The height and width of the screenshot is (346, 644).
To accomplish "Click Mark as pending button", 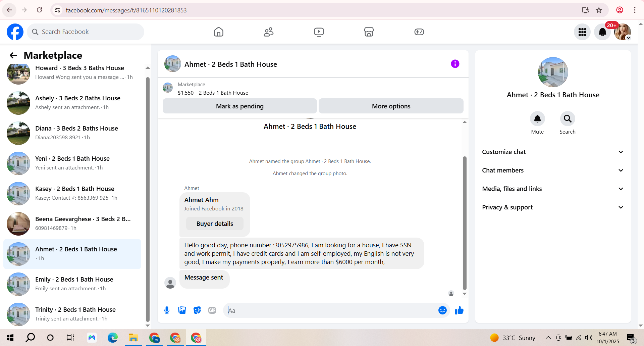I will point(240,106).
